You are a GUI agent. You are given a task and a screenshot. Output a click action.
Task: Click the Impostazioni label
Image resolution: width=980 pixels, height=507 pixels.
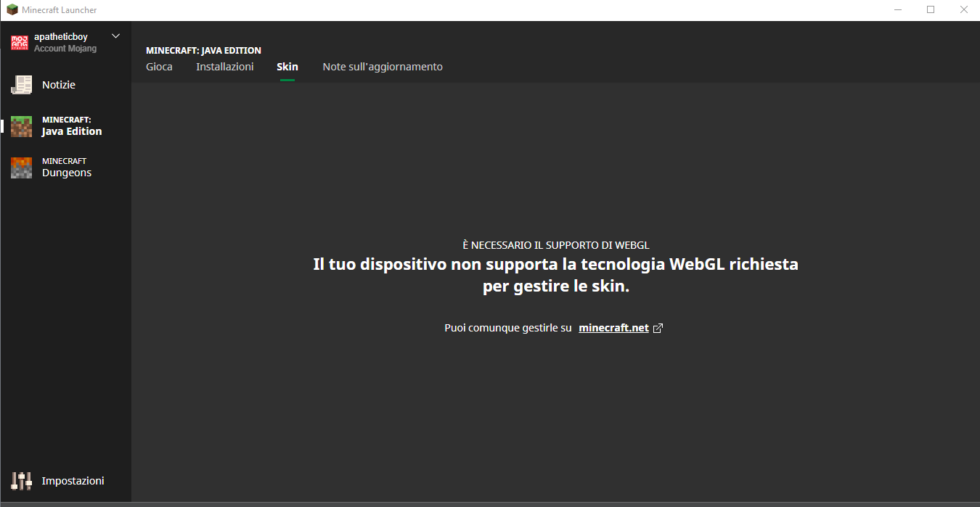click(73, 481)
